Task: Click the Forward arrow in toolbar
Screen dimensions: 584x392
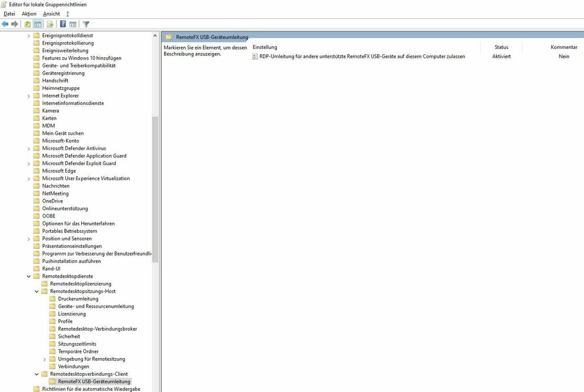Action: click(x=15, y=24)
